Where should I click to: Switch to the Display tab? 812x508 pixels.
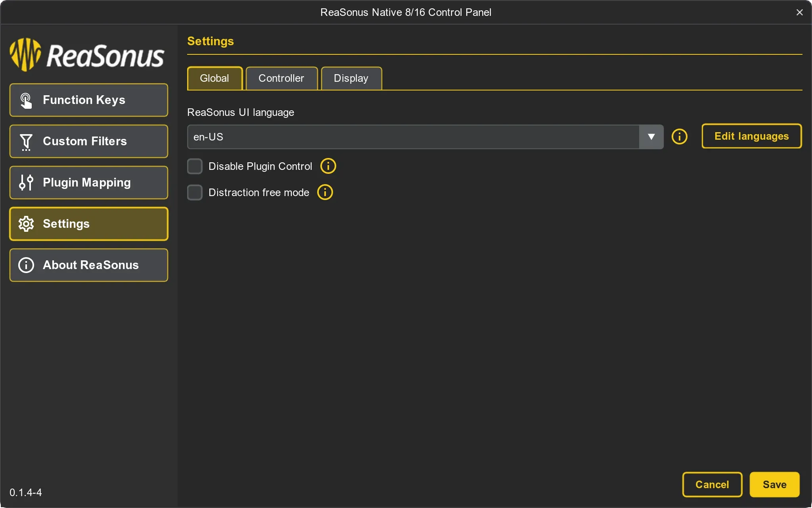(x=351, y=78)
